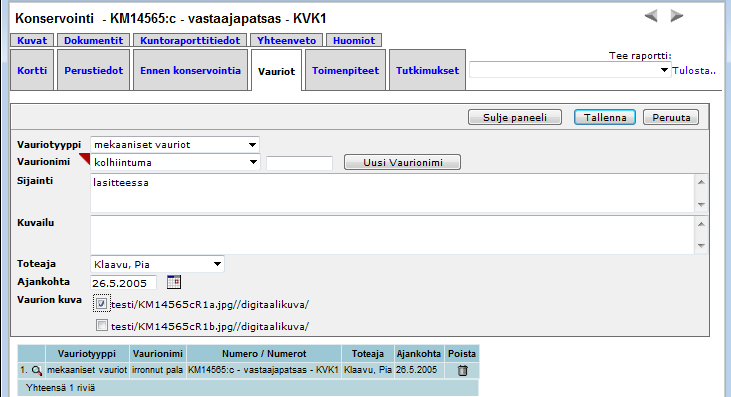This screenshot has height=397, width=731.
Task: Click the Vauriotyyppi column header
Action: coord(87,354)
